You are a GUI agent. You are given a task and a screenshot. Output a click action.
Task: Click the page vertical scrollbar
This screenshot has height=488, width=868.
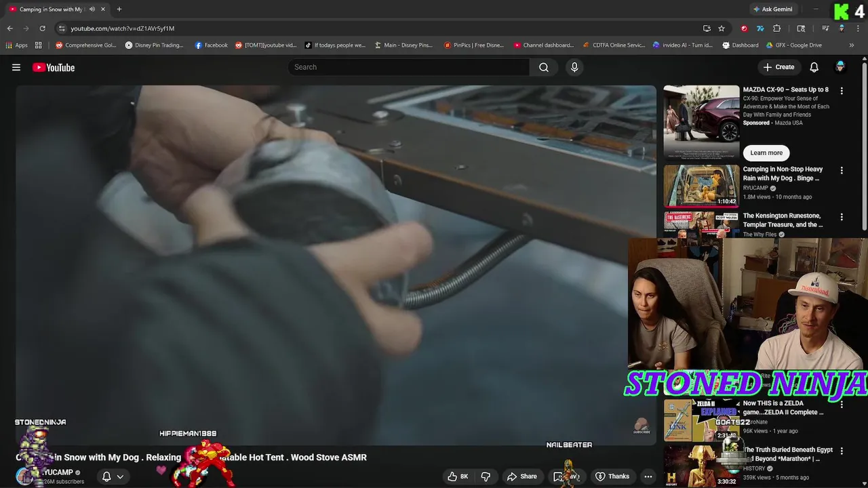pyautogui.click(x=864, y=146)
